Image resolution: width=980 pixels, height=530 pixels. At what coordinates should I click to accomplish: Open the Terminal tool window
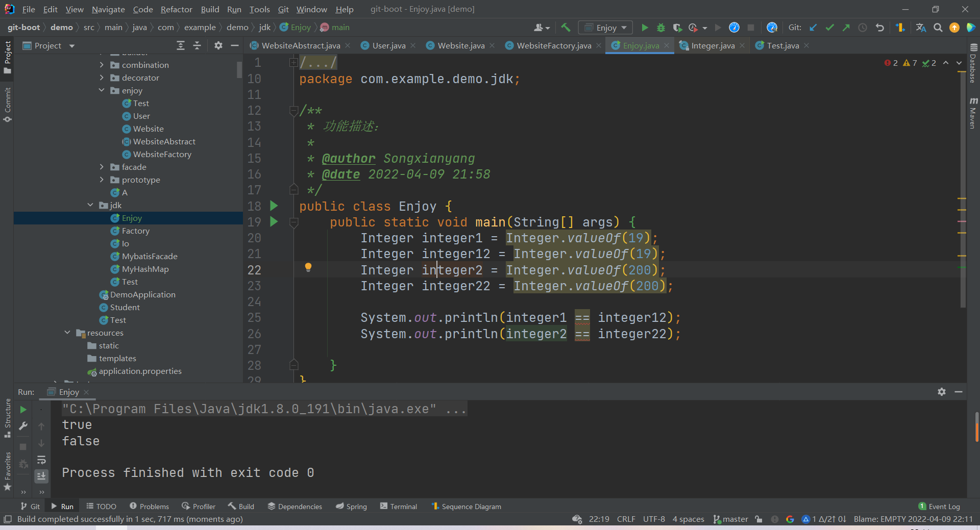point(398,507)
